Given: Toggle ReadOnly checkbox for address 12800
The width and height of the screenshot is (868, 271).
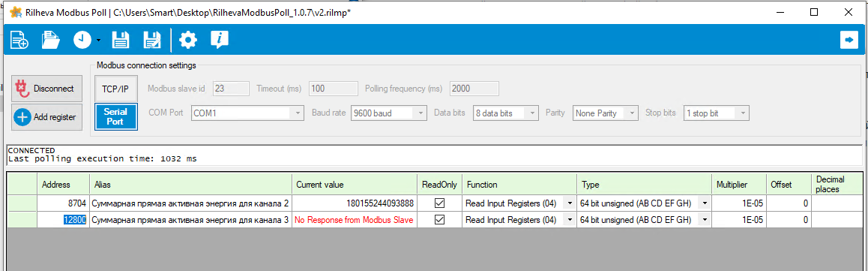Looking at the screenshot, I should 439,220.
